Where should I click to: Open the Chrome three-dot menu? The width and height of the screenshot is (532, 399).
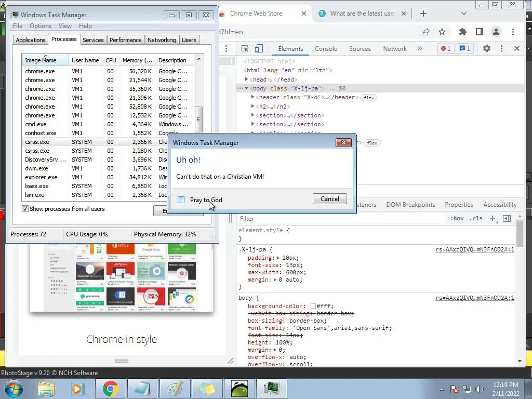pyautogui.click(x=513, y=32)
